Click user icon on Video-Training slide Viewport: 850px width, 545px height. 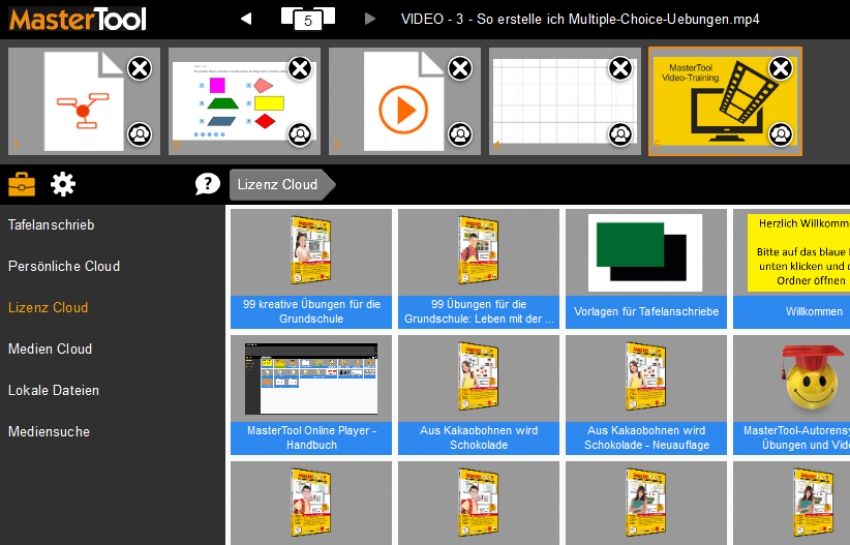click(780, 134)
